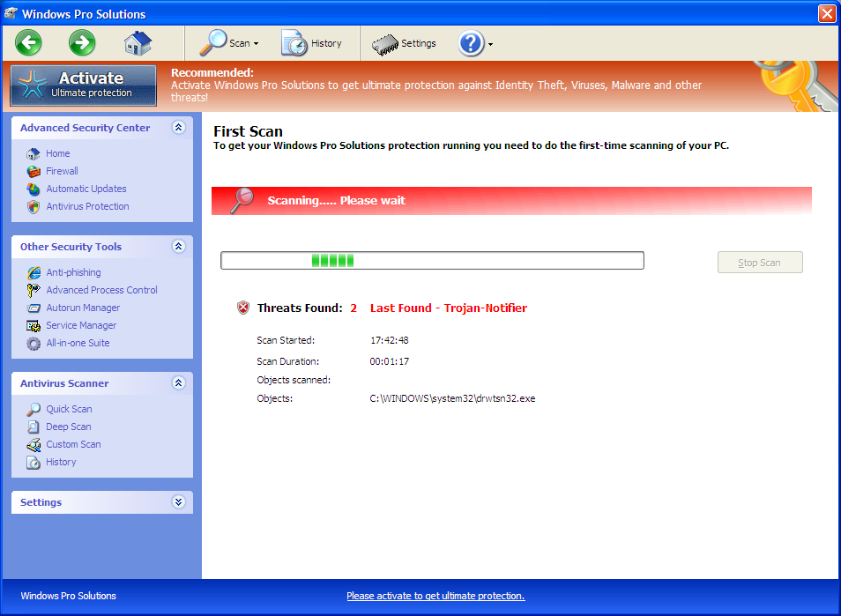Click Activate Ultimate protection button
Screen dimensions: 841x616
[84, 85]
